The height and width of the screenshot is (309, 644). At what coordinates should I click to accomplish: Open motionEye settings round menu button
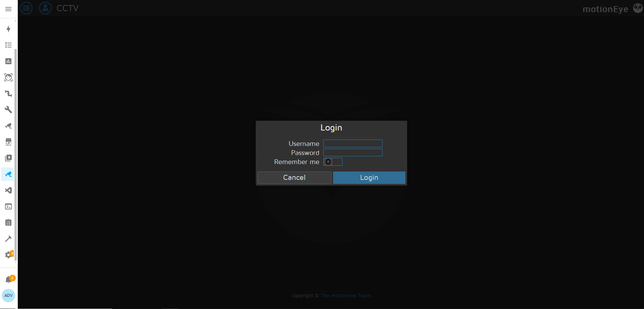coord(26,8)
